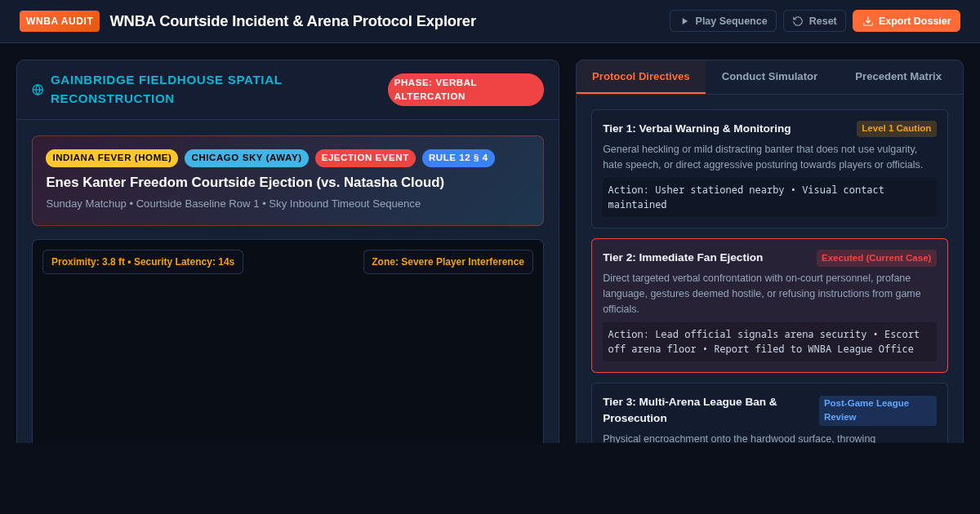This screenshot has height=514, width=980.
Task: Select the Tier 2: Immediate Fan Ejection heading
Action: point(683,258)
